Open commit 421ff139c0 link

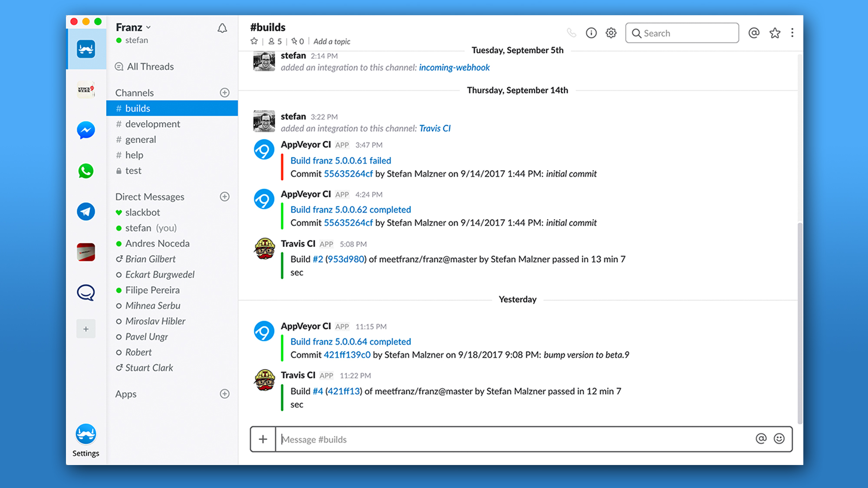pos(347,355)
